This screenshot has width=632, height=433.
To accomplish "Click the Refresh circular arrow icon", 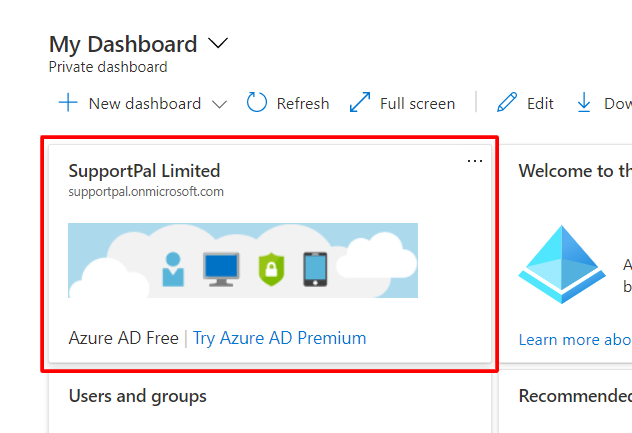I will [257, 103].
